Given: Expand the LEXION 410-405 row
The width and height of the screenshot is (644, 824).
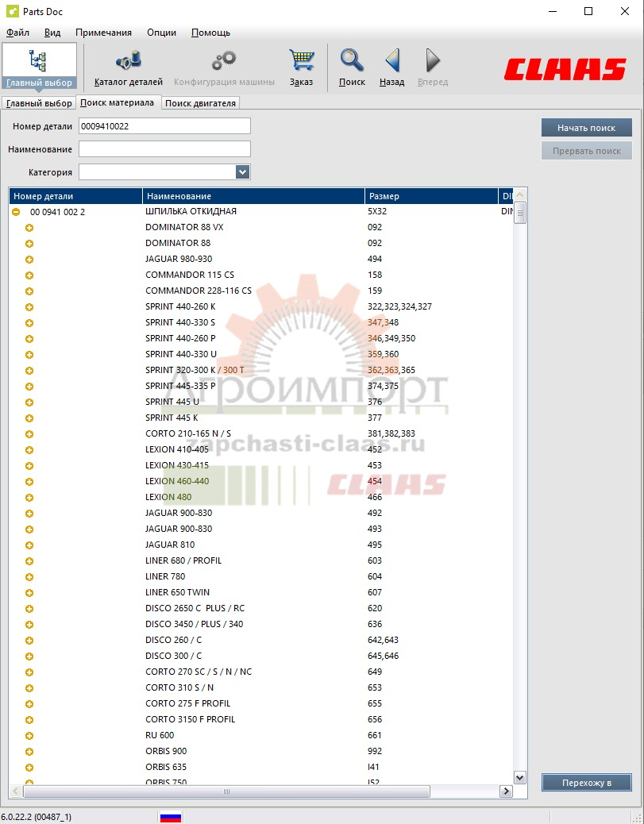Looking at the screenshot, I should pyautogui.click(x=29, y=450).
